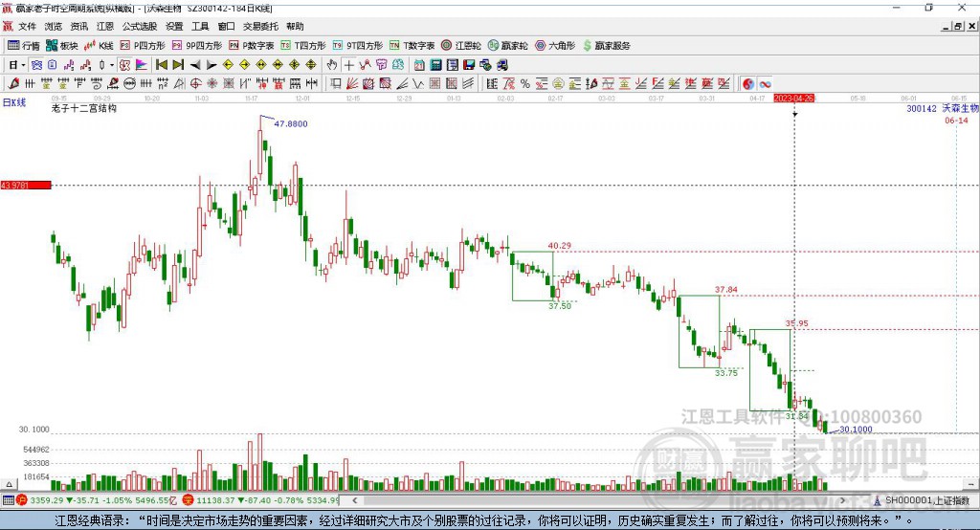Click the 沃森生物 stock name link
The image size is (980, 530).
[x=961, y=108]
